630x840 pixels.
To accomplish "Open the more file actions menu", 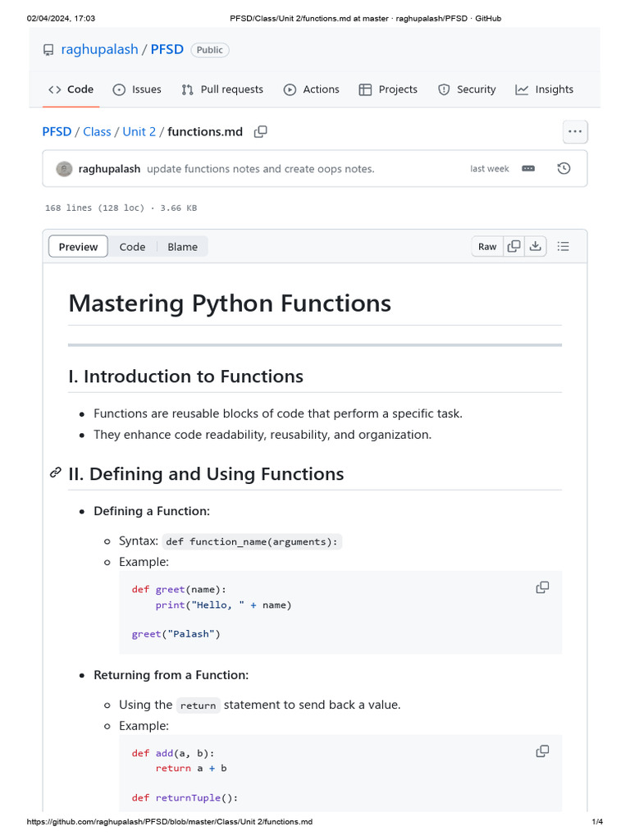I will [x=574, y=131].
